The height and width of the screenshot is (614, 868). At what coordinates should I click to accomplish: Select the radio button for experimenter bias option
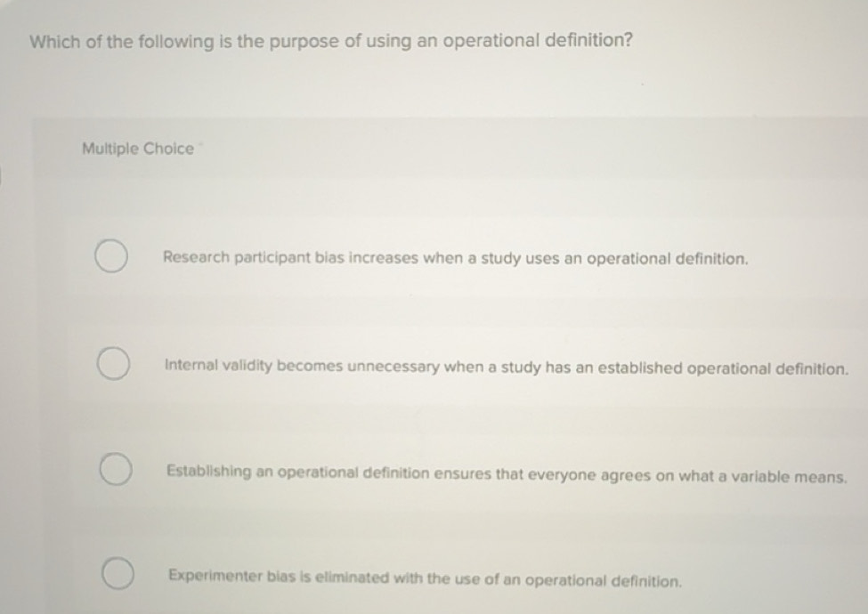click(x=118, y=571)
